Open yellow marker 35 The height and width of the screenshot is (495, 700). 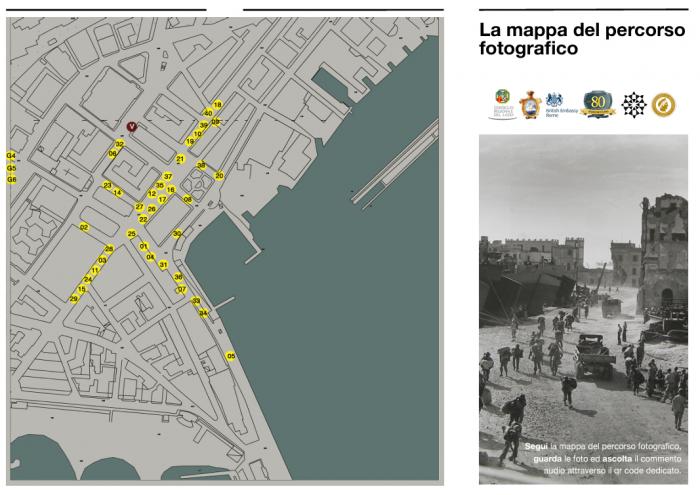[159, 185]
